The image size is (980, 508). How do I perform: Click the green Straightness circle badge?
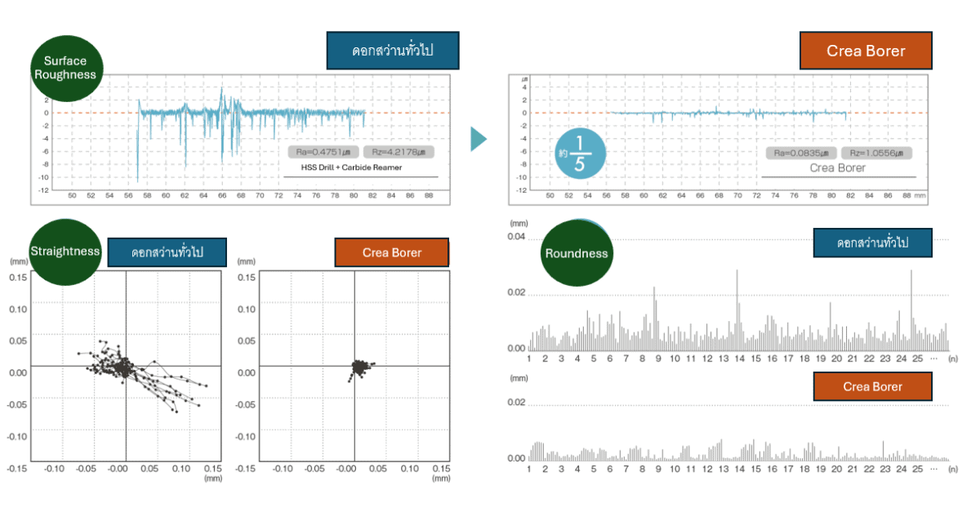click(x=64, y=252)
